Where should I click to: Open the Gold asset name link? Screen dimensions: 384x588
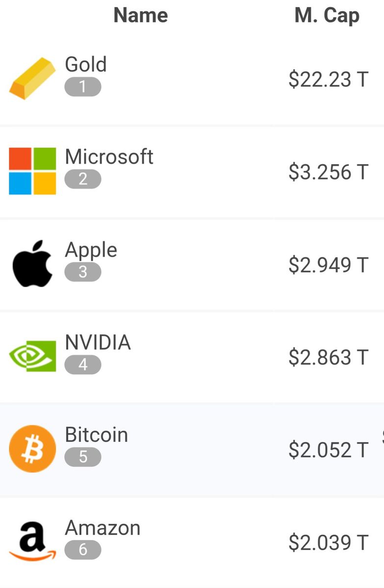86,64
